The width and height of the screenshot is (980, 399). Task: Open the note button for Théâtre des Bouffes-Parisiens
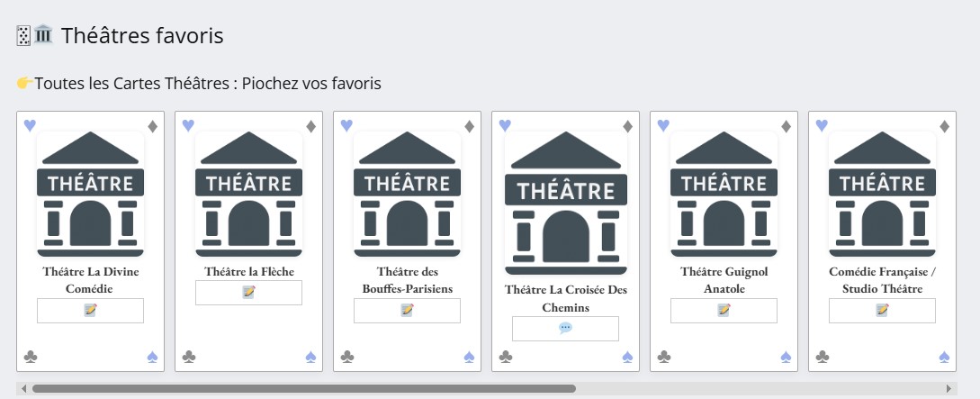[407, 311]
